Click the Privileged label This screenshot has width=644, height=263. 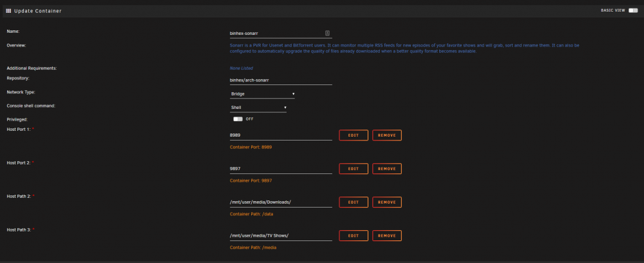pyautogui.click(x=17, y=120)
